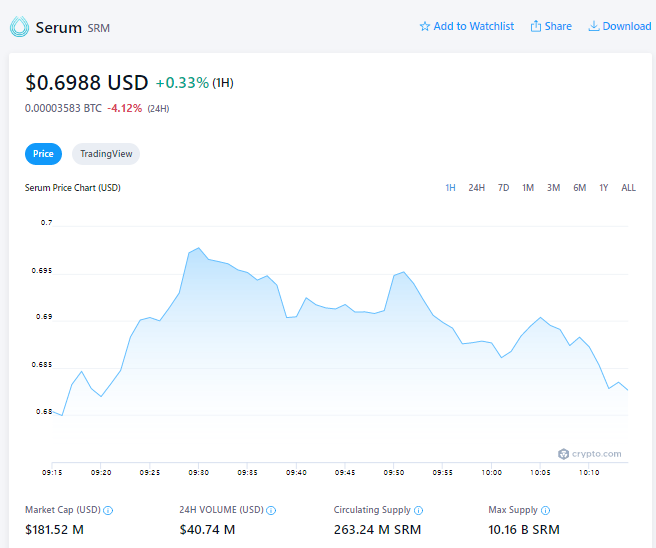Click the -4.12% 24H change
Screen dimensions: 656x548
[125, 108]
